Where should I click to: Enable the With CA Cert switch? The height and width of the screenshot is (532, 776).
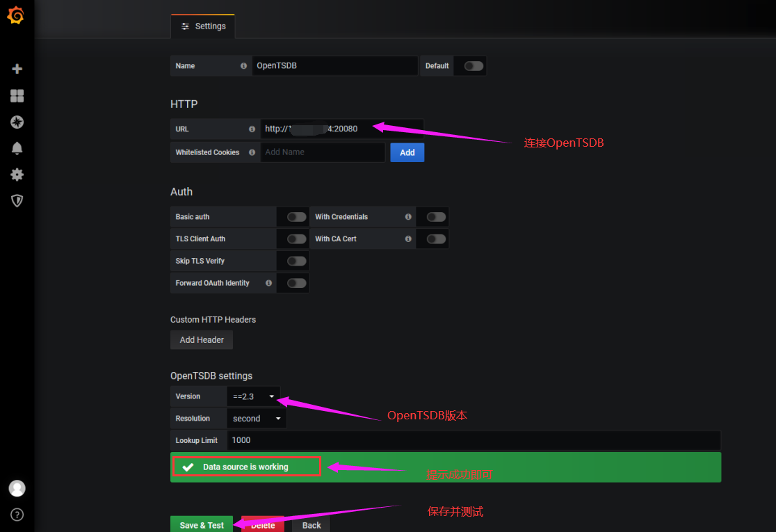pyautogui.click(x=436, y=239)
